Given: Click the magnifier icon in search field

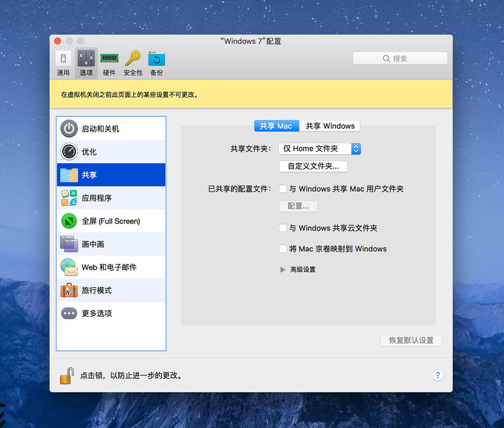Looking at the screenshot, I should click(x=386, y=58).
